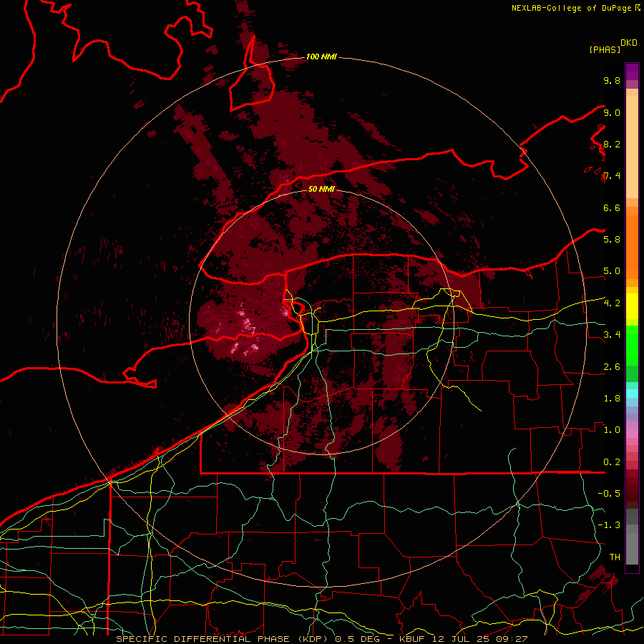Pick the gray bottom of the color bar
The image size is (644, 644).
[632, 537]
